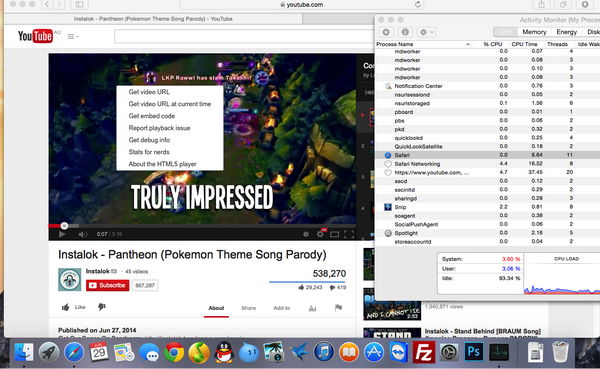The width and height of the screenshot is (600, 369).
Task: Click the YouTube search input field
Action: tap(244, 37)
